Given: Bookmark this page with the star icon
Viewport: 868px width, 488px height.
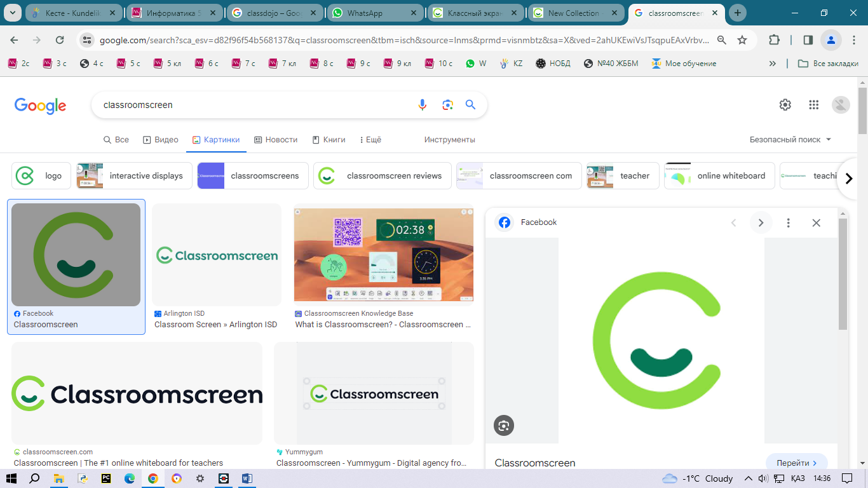Looking at the screenshot, I should (742, 40).
